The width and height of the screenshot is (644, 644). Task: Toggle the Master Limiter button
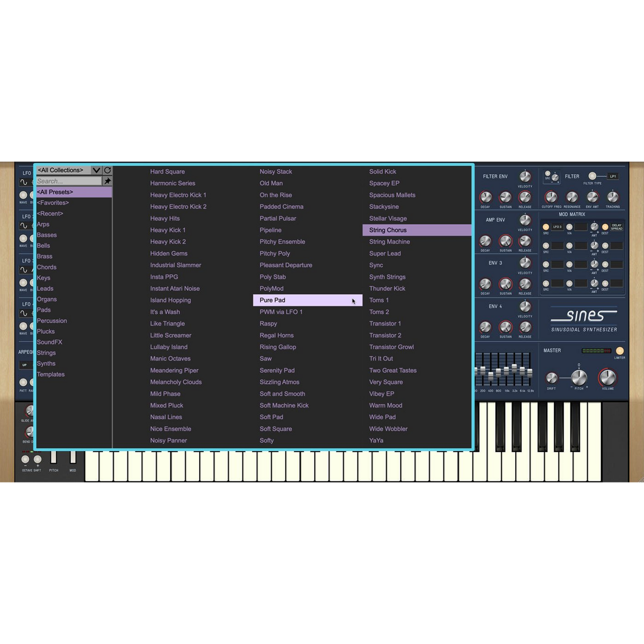pyautogui.click(x=619, y=351)
